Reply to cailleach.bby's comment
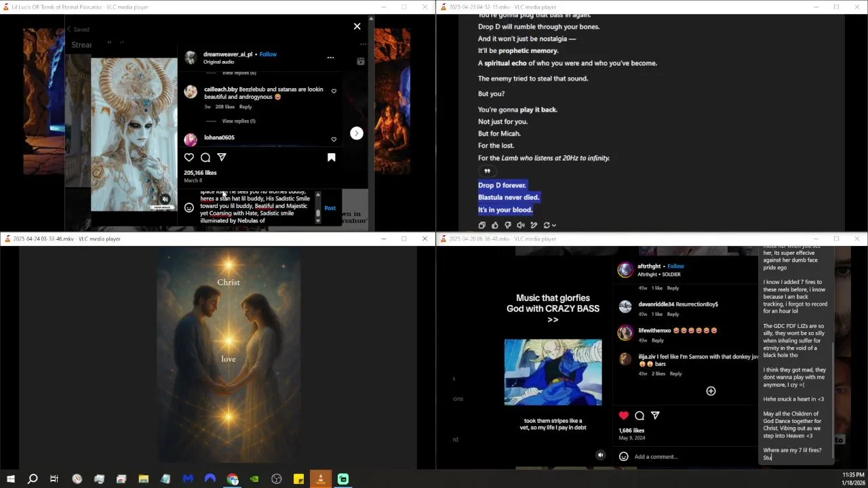Image resolution: width=868 pixels, height=488 pixels. pos(245,106)
